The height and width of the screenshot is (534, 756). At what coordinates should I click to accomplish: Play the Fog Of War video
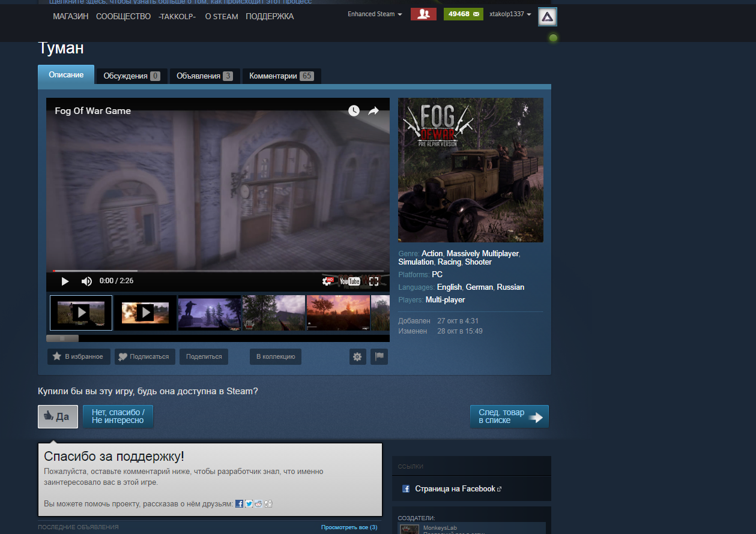coord(65,281)
